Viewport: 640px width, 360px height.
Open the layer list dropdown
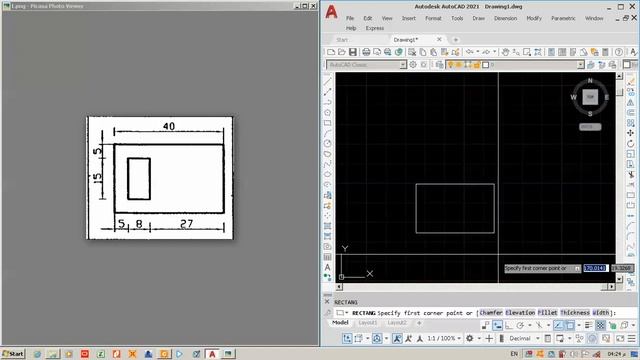pos(580,65)
